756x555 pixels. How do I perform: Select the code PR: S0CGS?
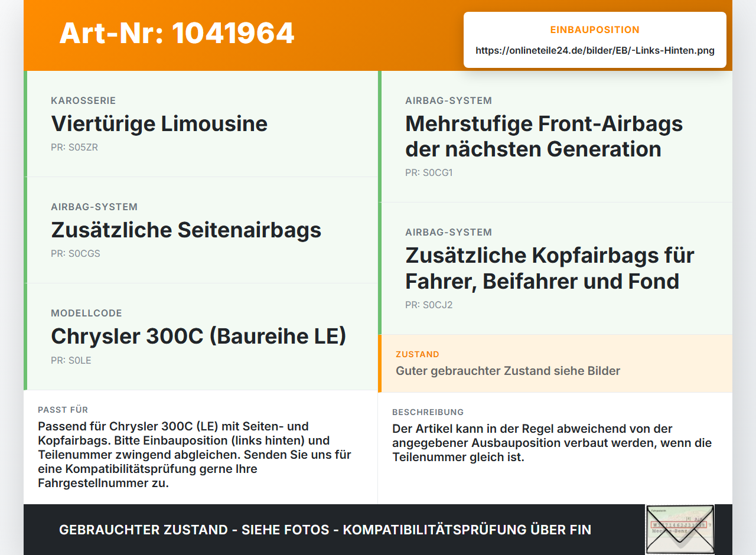coord(76,254)
